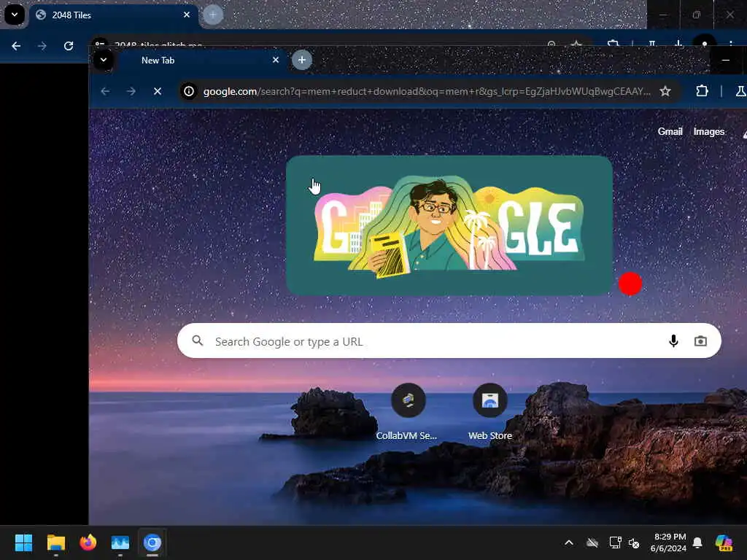Screen dimensions: 747x560
Task: Open notifications bell icon
Action: click(697, 542)
